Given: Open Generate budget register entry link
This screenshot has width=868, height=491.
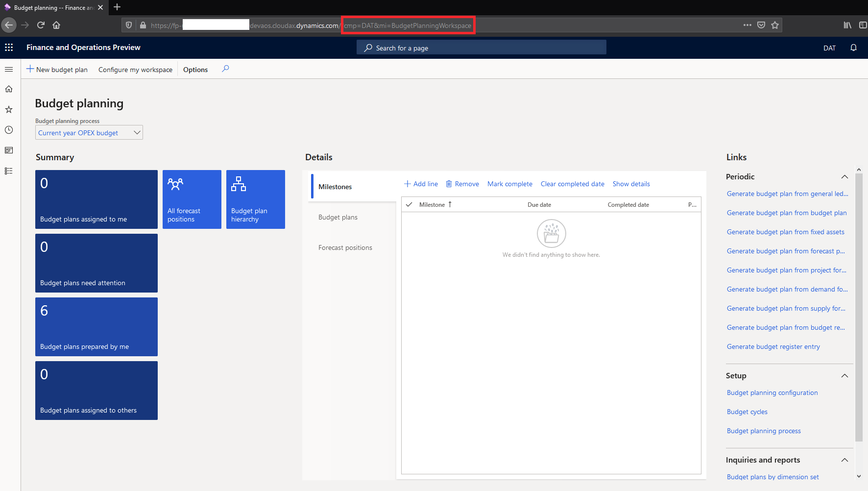Looking at the screenshot, I should tap(773, 346).
